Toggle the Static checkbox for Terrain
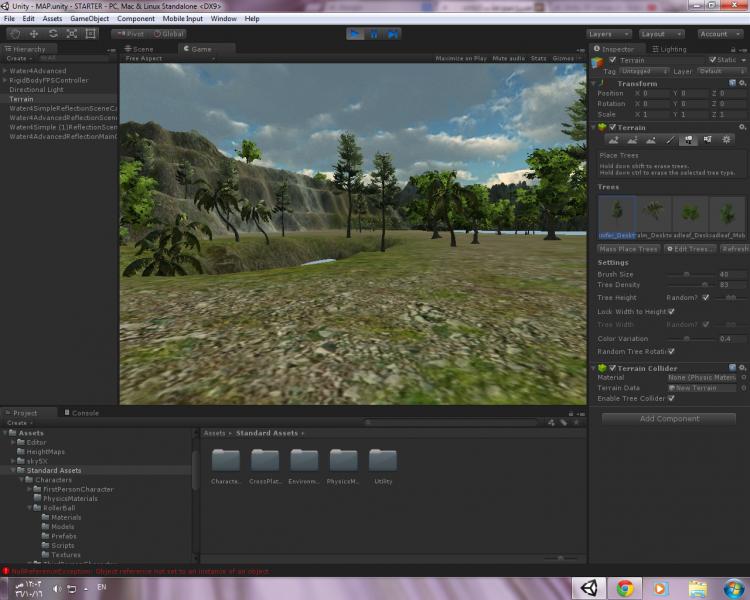Image resolution: width=750 pixels, height=600 pixels. pyautogui.click(x=713, y=60)
